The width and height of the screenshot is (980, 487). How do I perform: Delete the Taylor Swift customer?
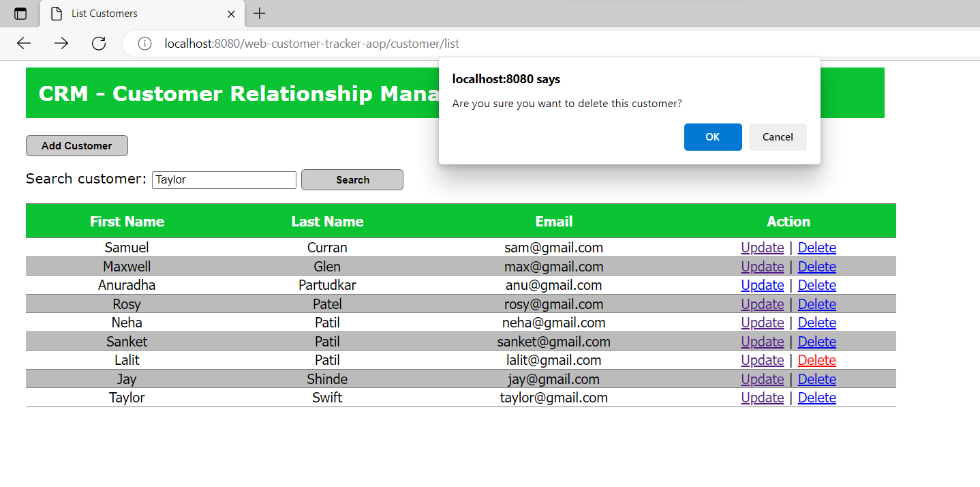(817, 398)
